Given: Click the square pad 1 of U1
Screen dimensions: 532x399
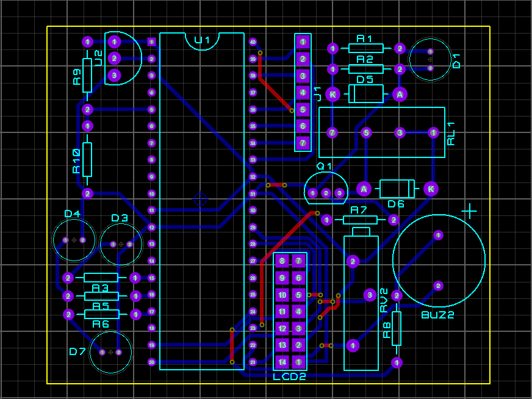Looking at the screenshot, I should pos(152,42).
